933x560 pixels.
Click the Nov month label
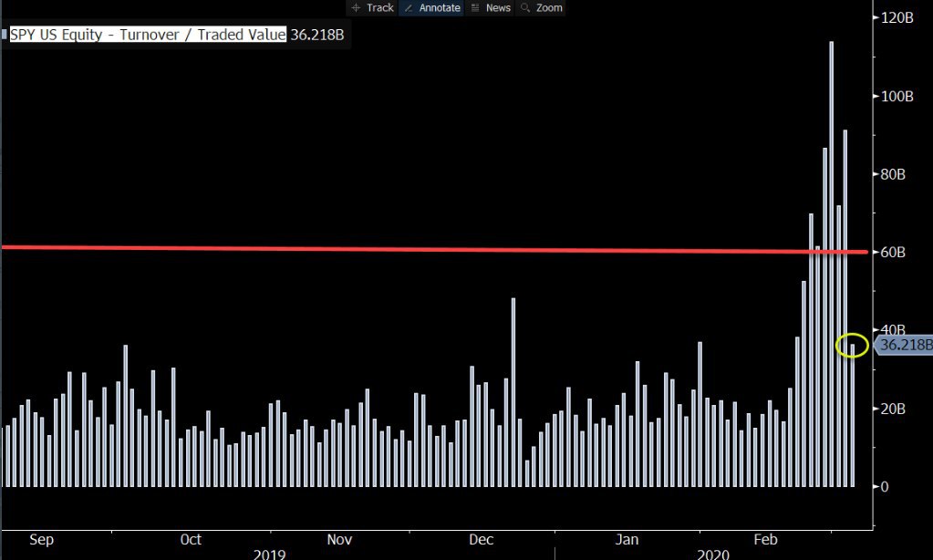339,540
